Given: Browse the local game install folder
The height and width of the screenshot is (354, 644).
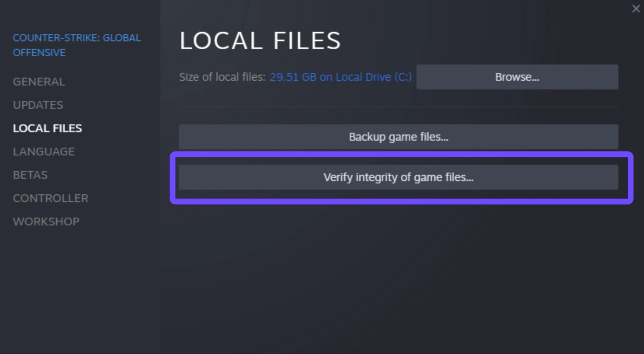Looking at the screenshot, I should 517,77.
